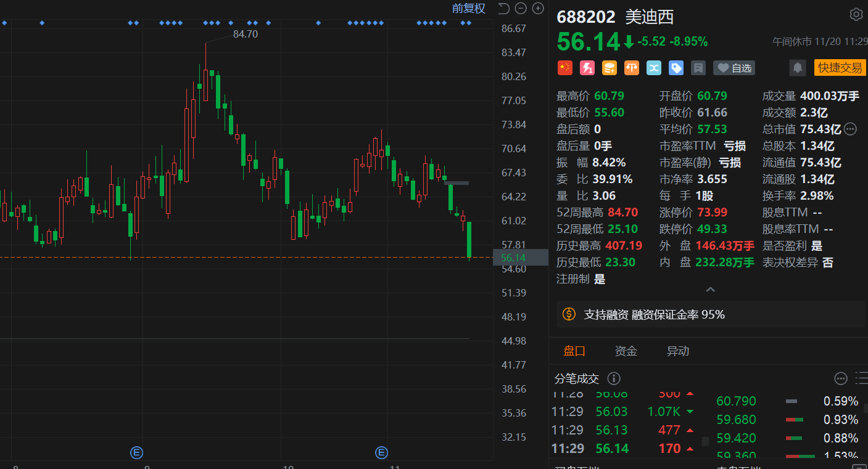This screenshot has width=868, height=469.
Task: Toggle 自选 favorite for this stock
Action: [x=734, y=68]
